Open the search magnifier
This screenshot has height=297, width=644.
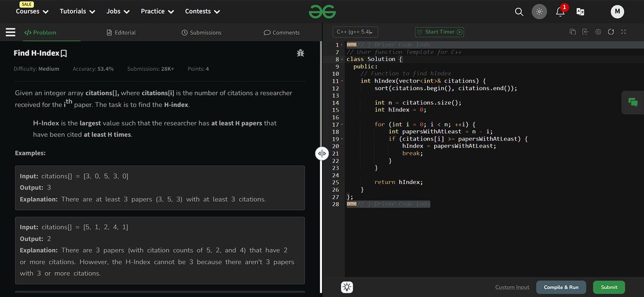[x=519, y=11]
